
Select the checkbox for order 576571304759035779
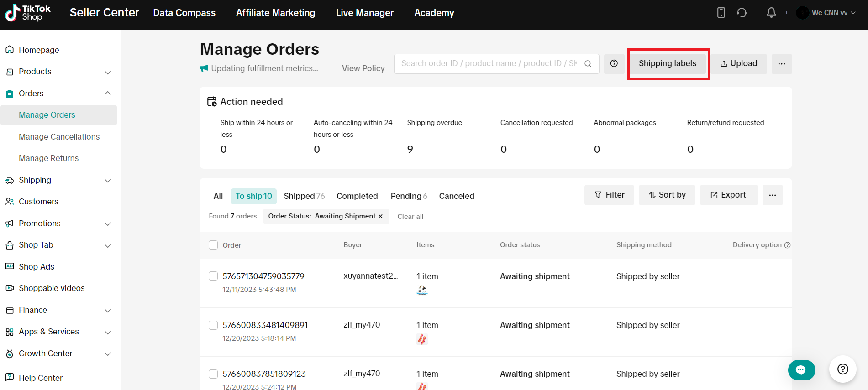click(213, 276)
